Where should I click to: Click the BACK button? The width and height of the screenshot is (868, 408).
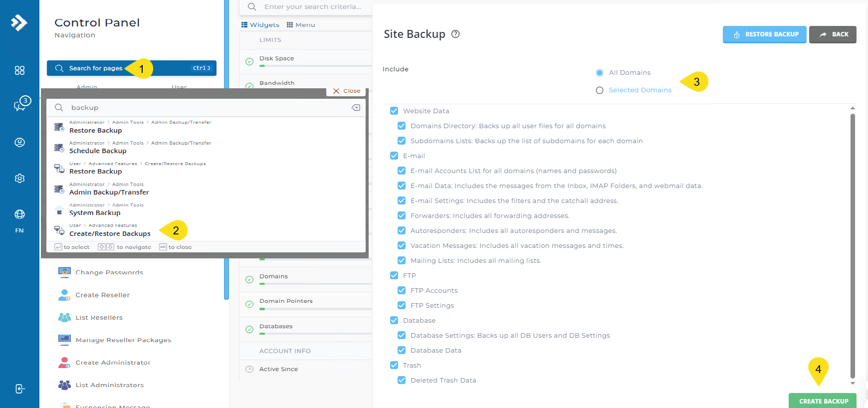point(833,34)
